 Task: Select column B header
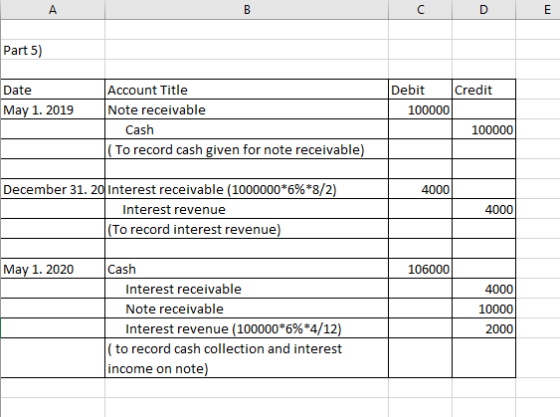click(246, 9)
